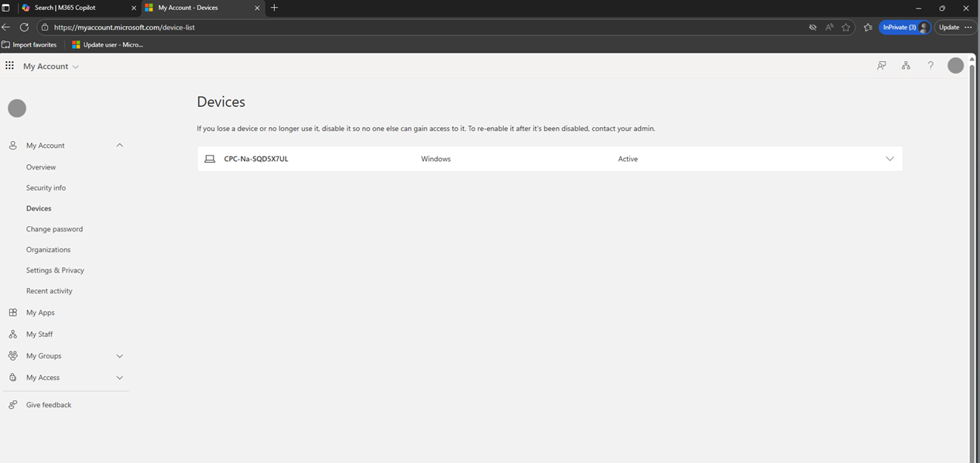Open the favorites list icon

click(868, 27)
